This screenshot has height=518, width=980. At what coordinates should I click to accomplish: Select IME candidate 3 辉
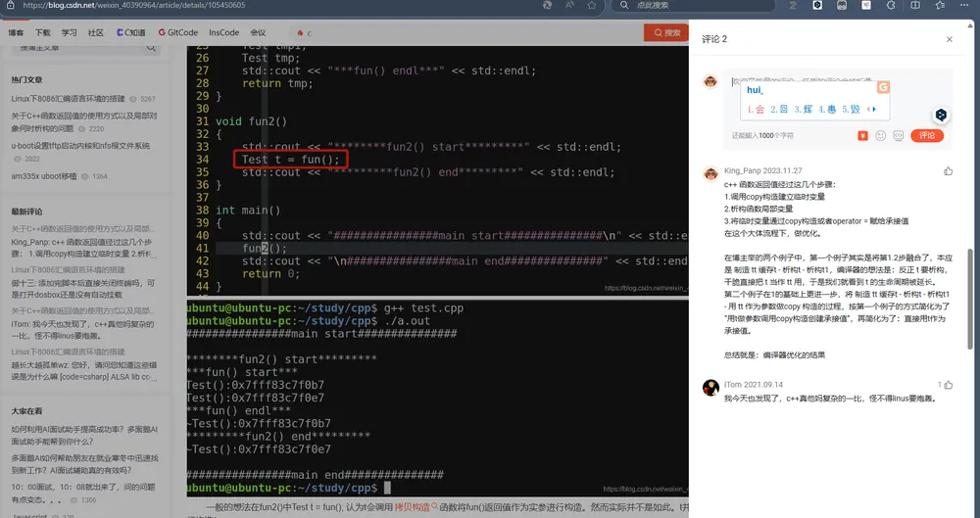[804, 110]
